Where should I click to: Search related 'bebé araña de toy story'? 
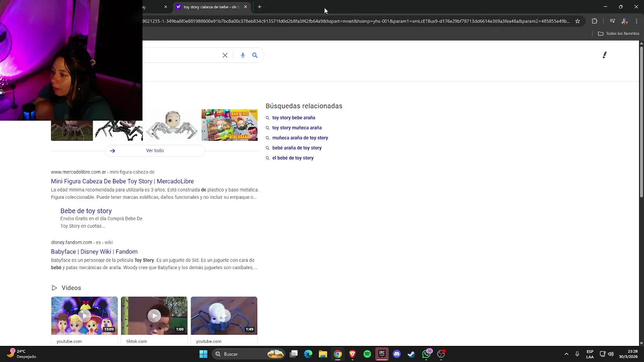click(x=297, y=148)
